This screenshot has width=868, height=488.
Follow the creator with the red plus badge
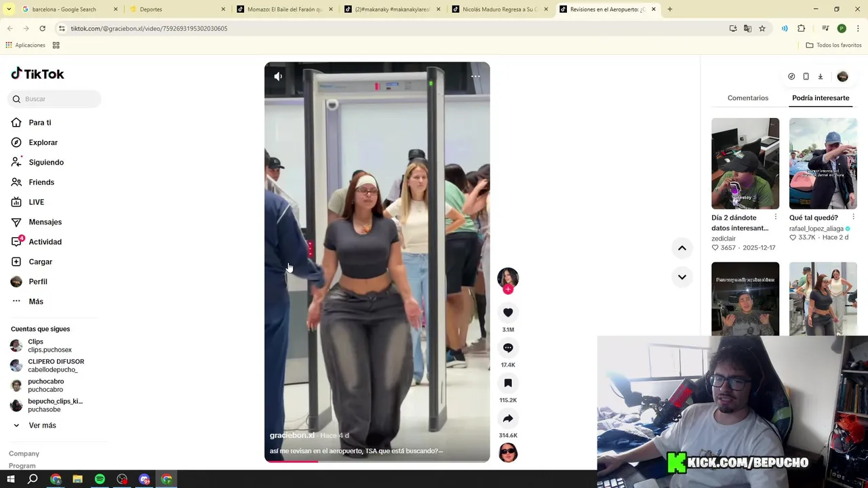point(508,289)
